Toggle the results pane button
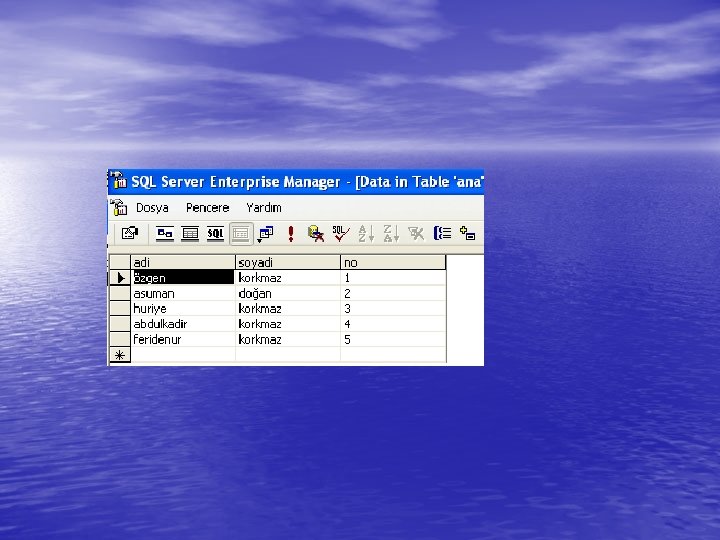Screen dimensions: 720x540 pos(241,233)
